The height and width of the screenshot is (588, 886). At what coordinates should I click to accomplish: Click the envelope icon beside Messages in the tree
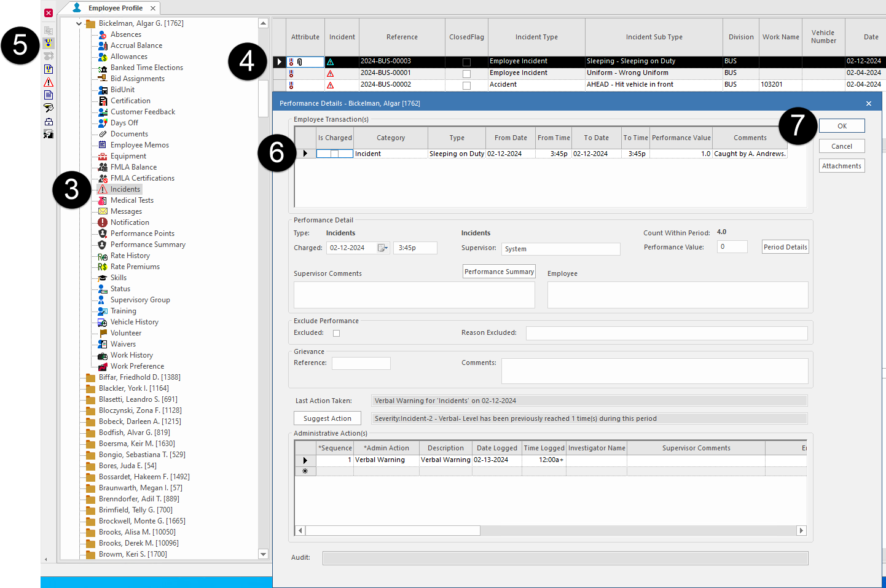[x=103, y=211]
